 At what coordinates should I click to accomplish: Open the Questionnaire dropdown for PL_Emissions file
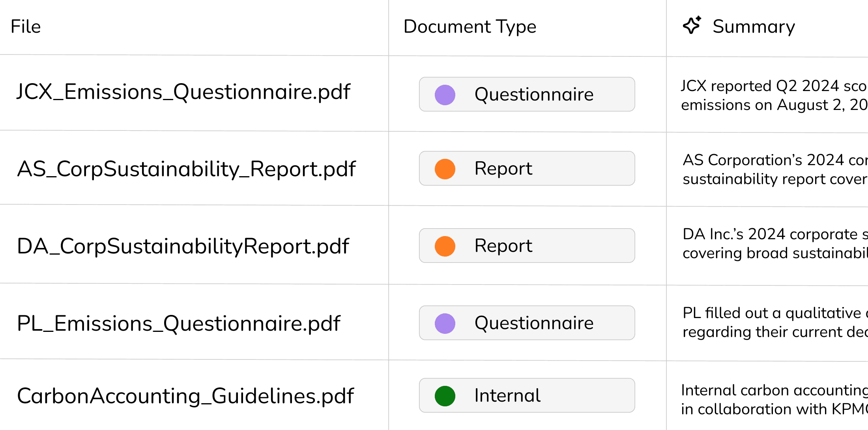tap(527, 323)
